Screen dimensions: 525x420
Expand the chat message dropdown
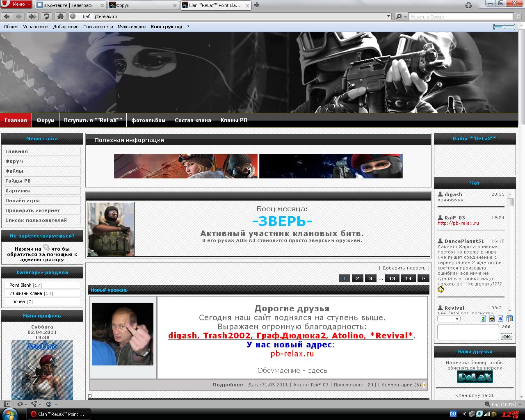pyautogui.click(x=449, y=319)
